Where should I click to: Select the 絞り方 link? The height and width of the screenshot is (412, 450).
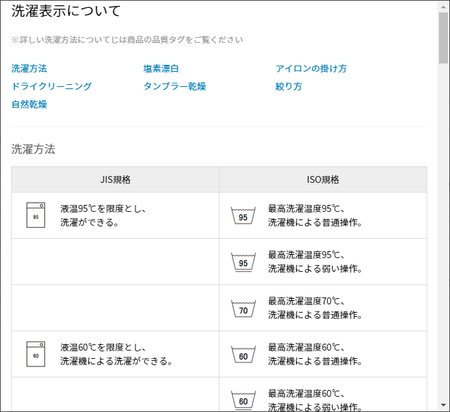pyautogui.click(x=289, y=86)
